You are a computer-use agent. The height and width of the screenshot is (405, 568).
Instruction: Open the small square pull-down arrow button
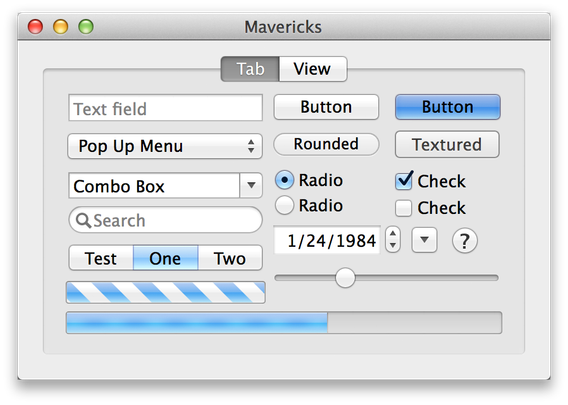424,240
